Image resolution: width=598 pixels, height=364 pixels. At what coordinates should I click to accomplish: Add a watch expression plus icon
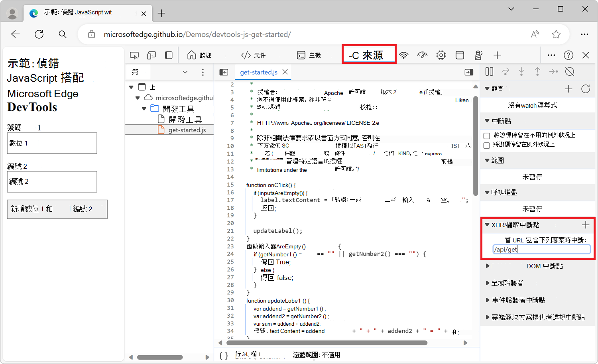[568, 89]
